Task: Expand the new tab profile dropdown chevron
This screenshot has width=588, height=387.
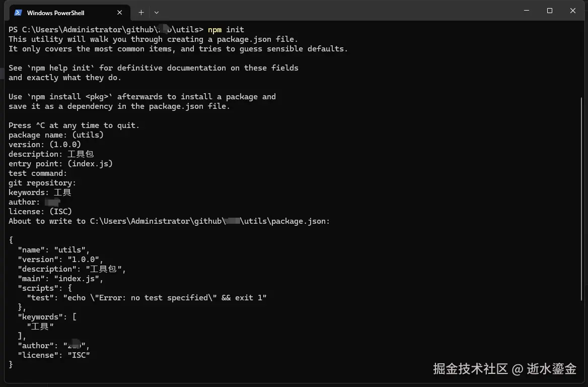Action: click(157, 13)
